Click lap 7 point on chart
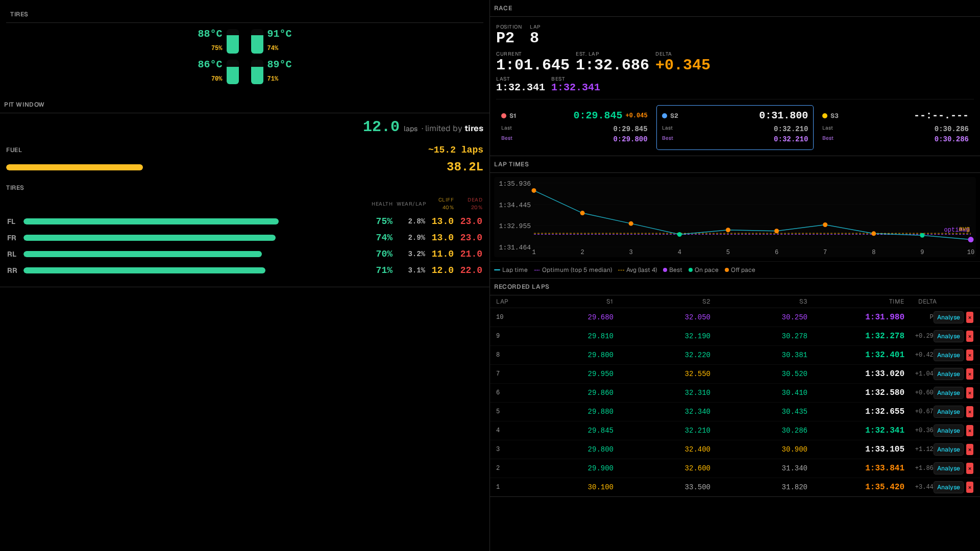 [x=825, y=225]
